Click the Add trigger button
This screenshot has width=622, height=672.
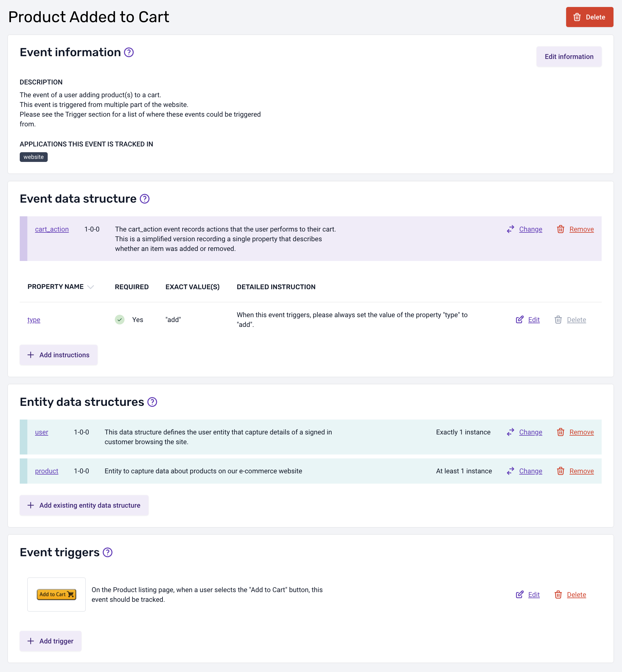coord(50,641)
